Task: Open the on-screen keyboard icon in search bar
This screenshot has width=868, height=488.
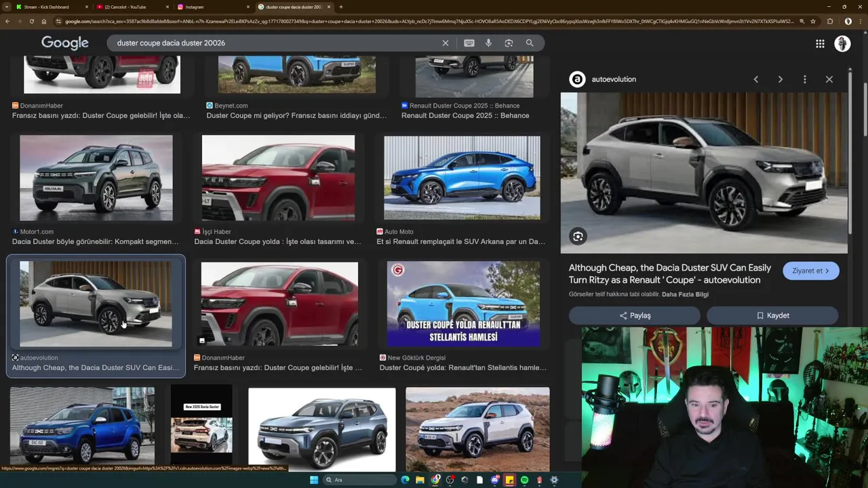Action: [469, 43]
